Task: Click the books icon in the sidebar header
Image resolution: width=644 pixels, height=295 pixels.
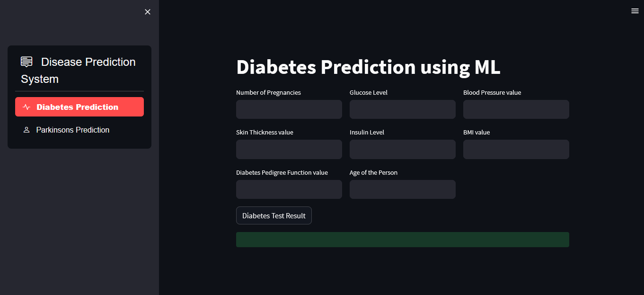Action: tap(26, 61)
